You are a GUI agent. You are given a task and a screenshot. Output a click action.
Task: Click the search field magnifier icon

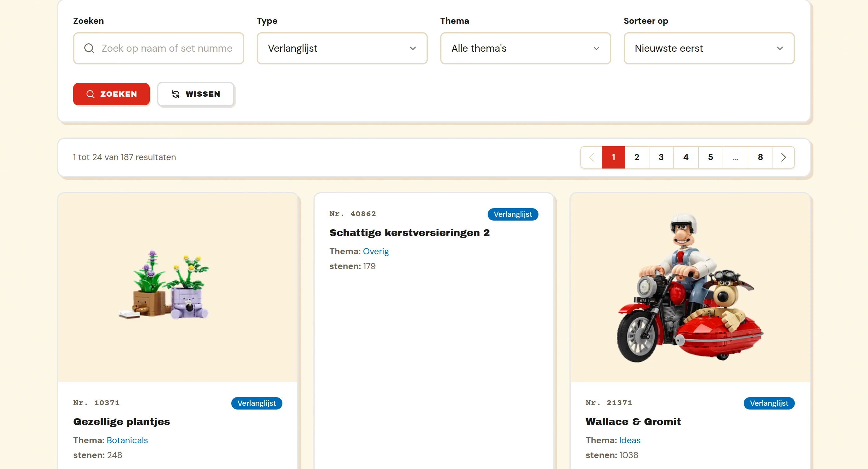click(89, 49)
